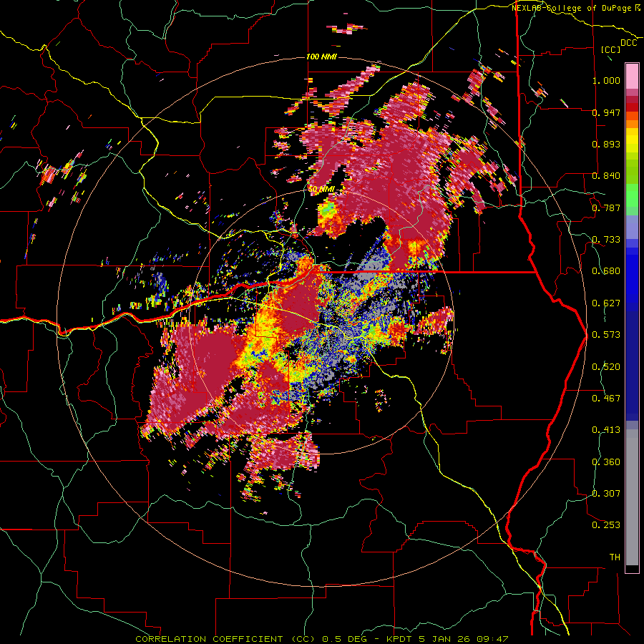Click the pink top segment of the color bar
The height and width of the screenshot is (644, 644).
click(632, 77)
